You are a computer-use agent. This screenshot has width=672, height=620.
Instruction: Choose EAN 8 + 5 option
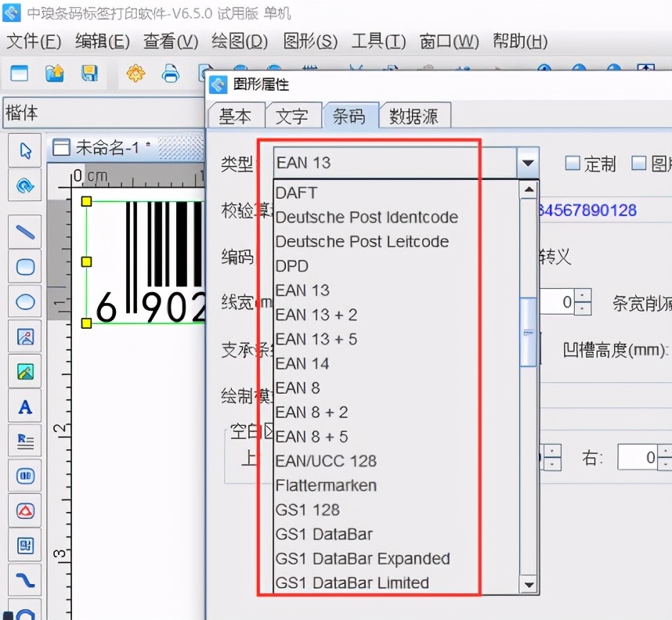396,437
